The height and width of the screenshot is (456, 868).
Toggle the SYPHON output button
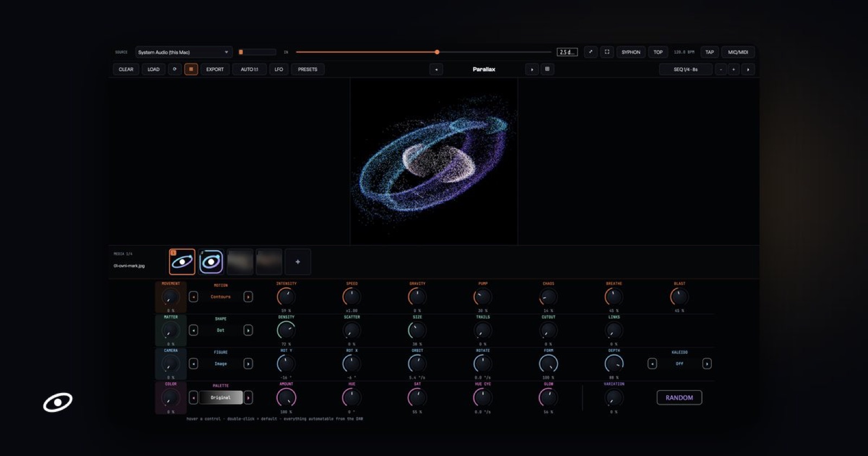[x=631, y=52]
